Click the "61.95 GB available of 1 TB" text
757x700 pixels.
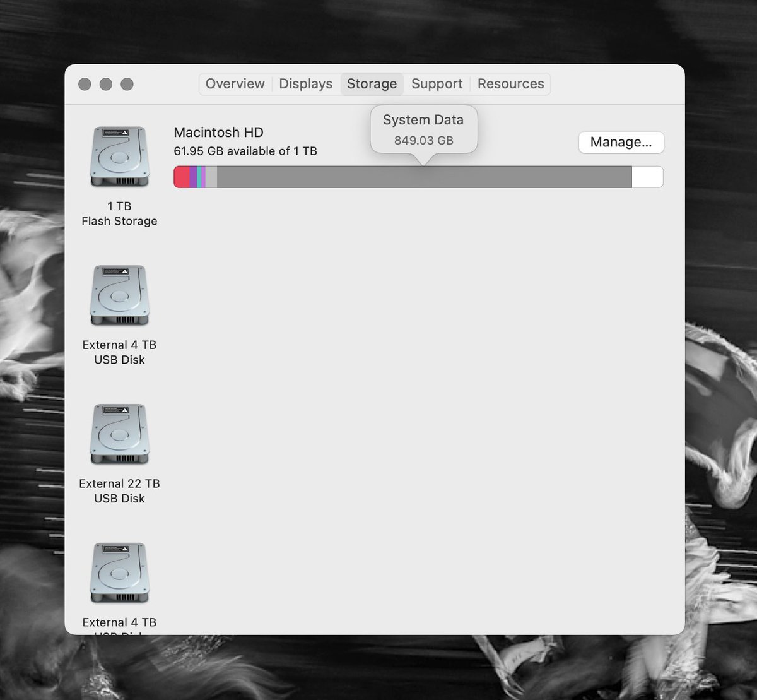245,151
